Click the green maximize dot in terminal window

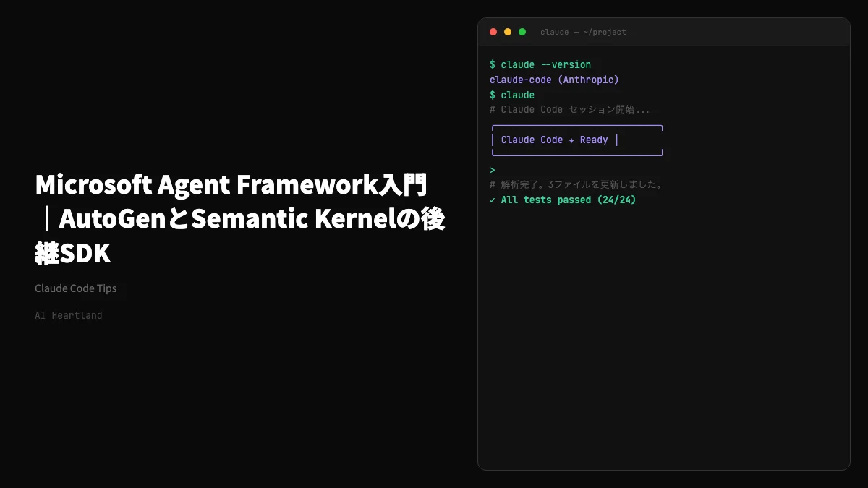(522, 32)
